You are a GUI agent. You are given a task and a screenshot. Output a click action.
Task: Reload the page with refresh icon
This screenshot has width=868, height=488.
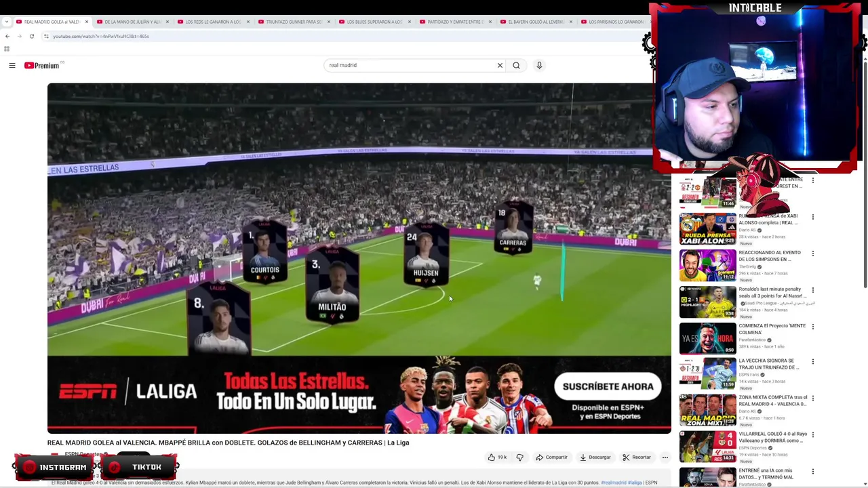pos(31,36)
